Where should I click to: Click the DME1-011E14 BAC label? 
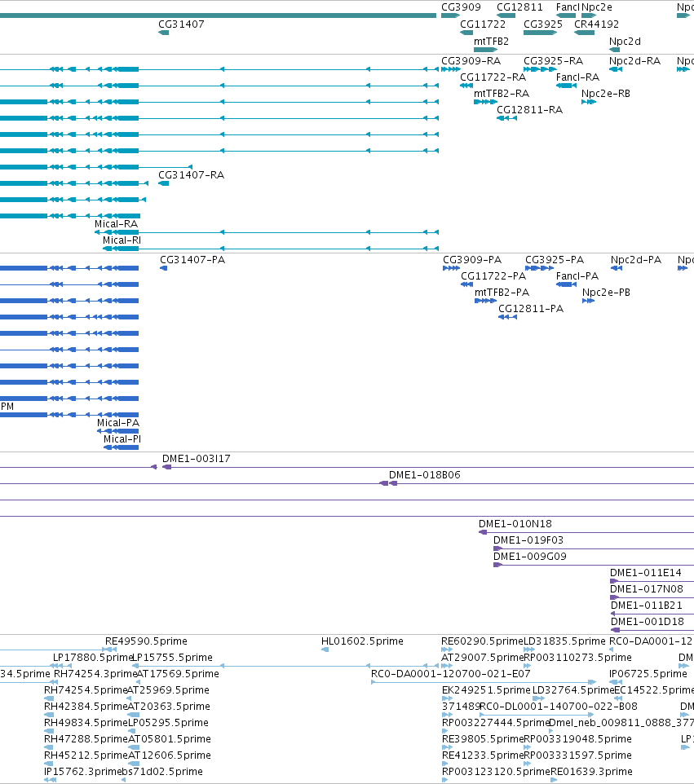[645, 572]
